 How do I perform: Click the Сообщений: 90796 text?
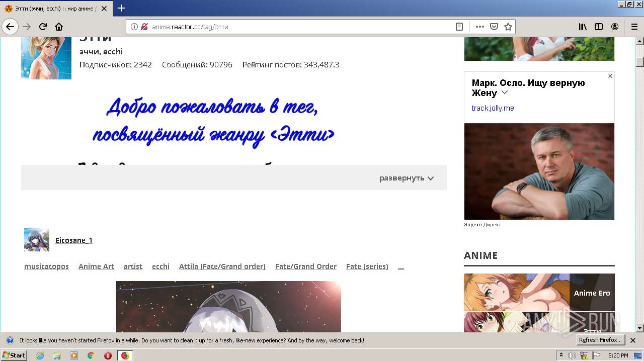click(x=197, y=65)
